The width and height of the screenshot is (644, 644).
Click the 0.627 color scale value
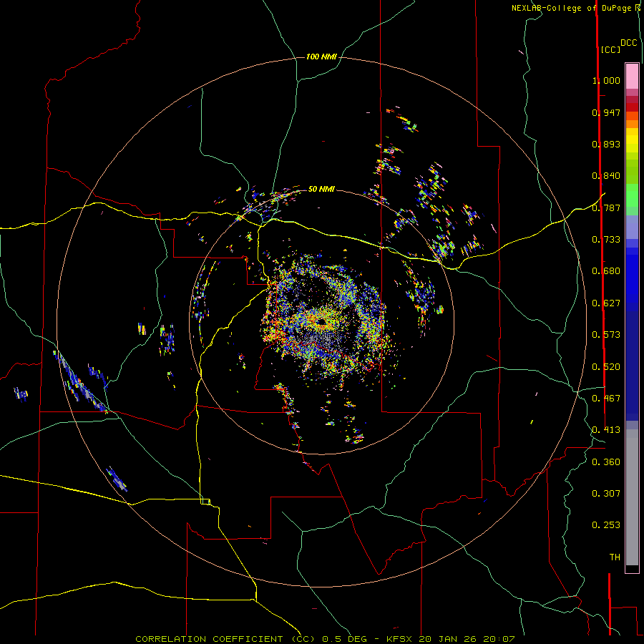coord(606,303)
